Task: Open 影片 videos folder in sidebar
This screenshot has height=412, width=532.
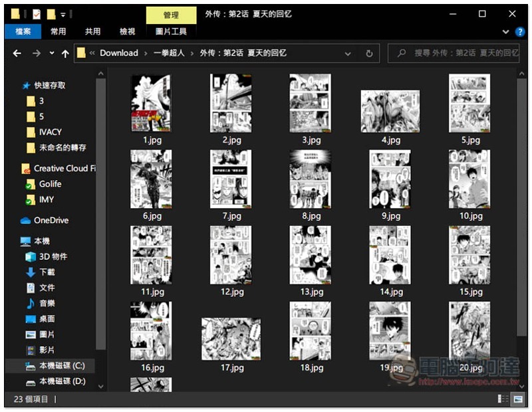Action: [x=47, y=350]
